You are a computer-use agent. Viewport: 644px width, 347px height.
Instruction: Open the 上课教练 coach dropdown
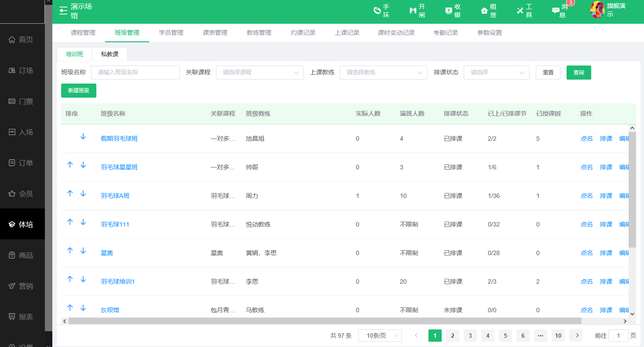(x=383, y=73)
